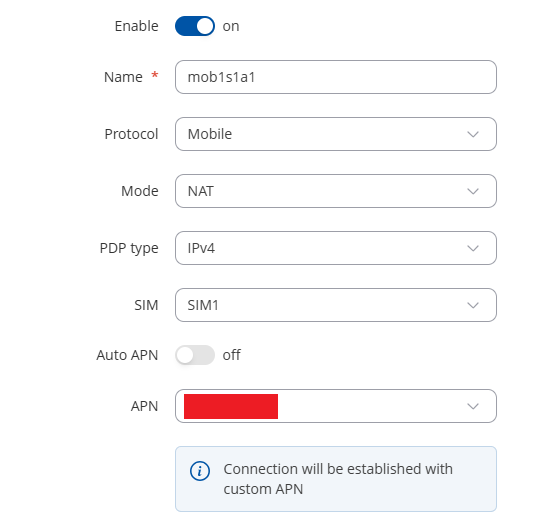This screenshot has height=526, width=541.
Task: Open the Mode dropdown showing NAT
Action: tap(336, 191)
